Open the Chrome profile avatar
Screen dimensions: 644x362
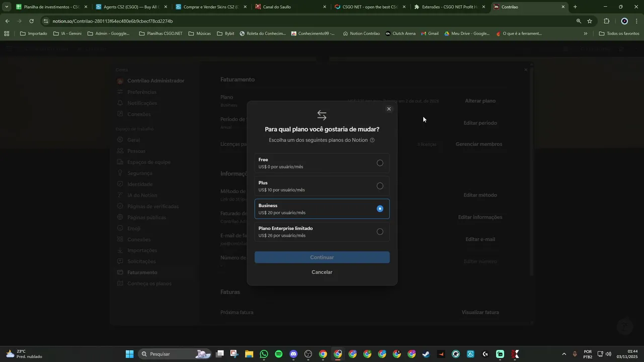pyautogui.click(x=624, y=21)
